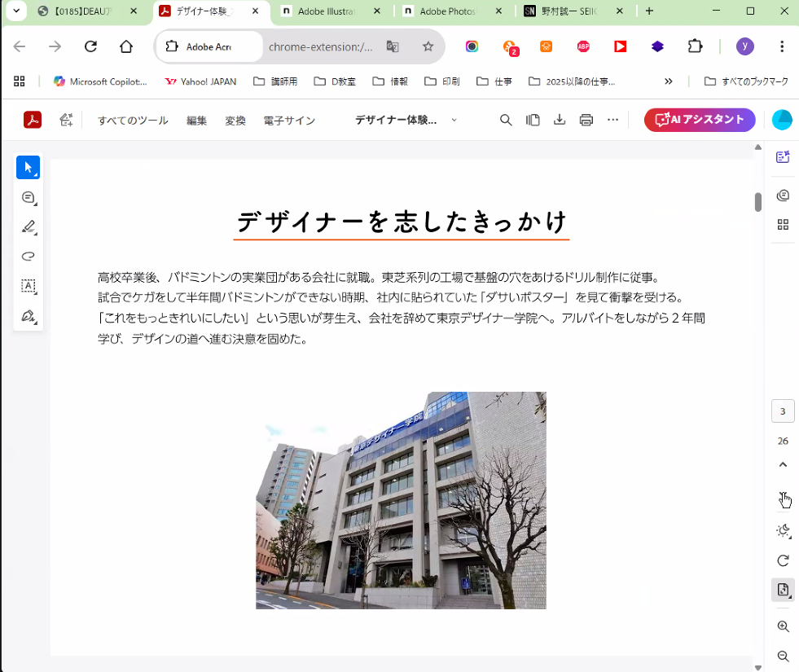The width and height of the screenshot is (799, 672).
Task: Select the highlighter tool
Action: point(28,227)
